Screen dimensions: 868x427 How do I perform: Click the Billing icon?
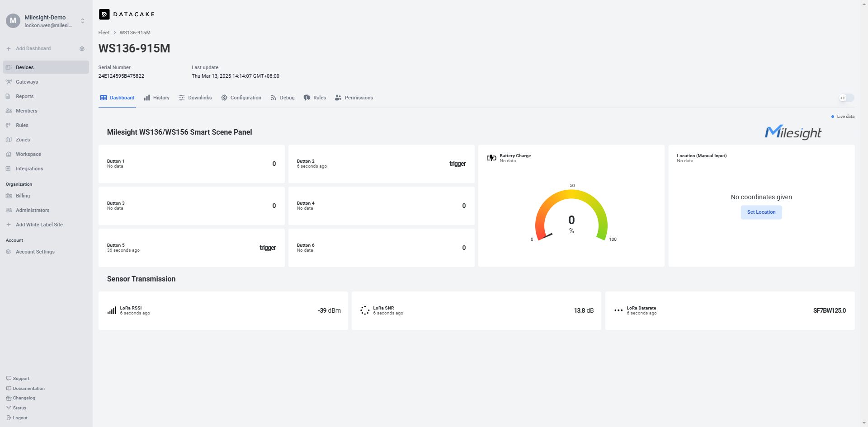9,196
